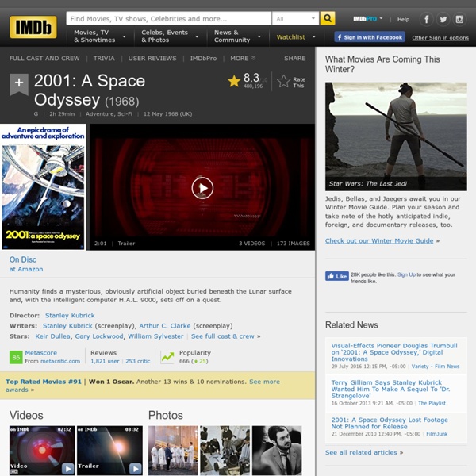Image resolution: width=476 pixels, height=476 pixels.
Task: Open the 2001 movie poster image
Action: (43, 186)
